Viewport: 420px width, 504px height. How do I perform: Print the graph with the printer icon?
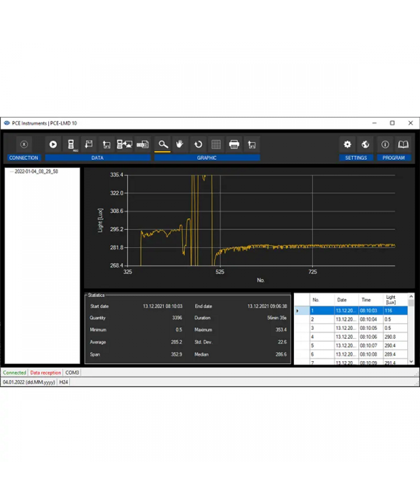(234, 144)
